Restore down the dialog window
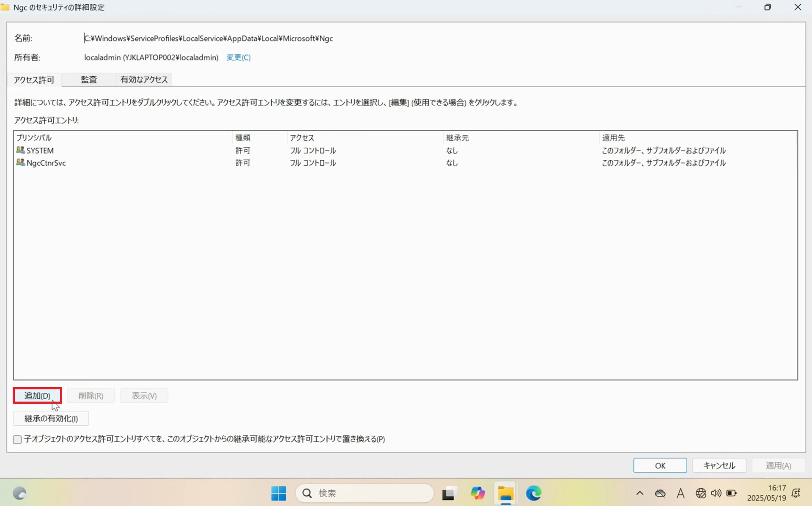The image size is (812, 506). tap(768, 7)
